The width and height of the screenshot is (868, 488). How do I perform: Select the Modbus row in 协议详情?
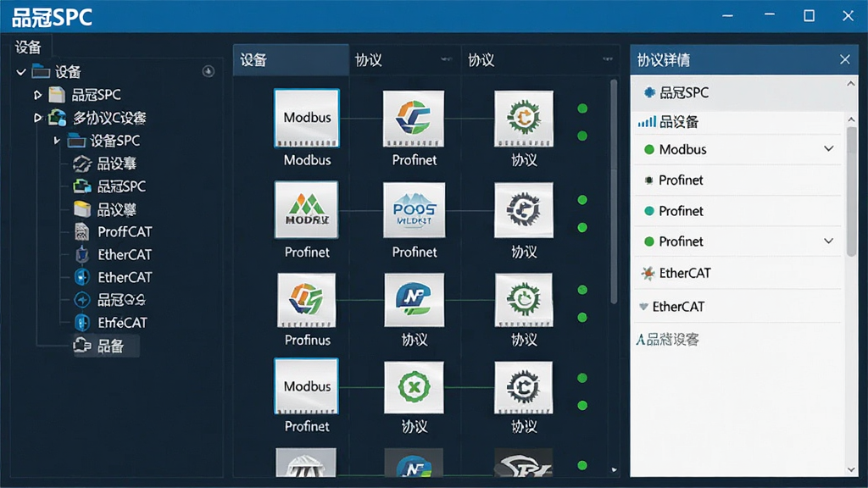[738, 149]
